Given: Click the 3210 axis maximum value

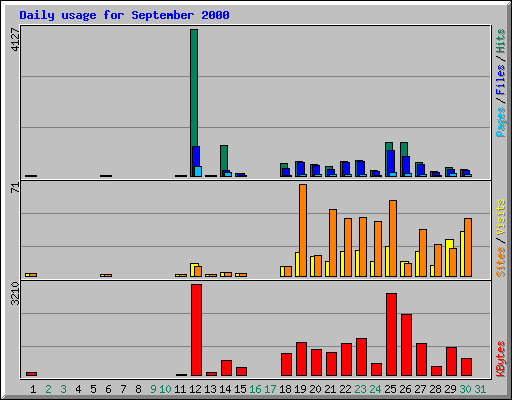Looking at the screenshot, I should coord(15,293).
